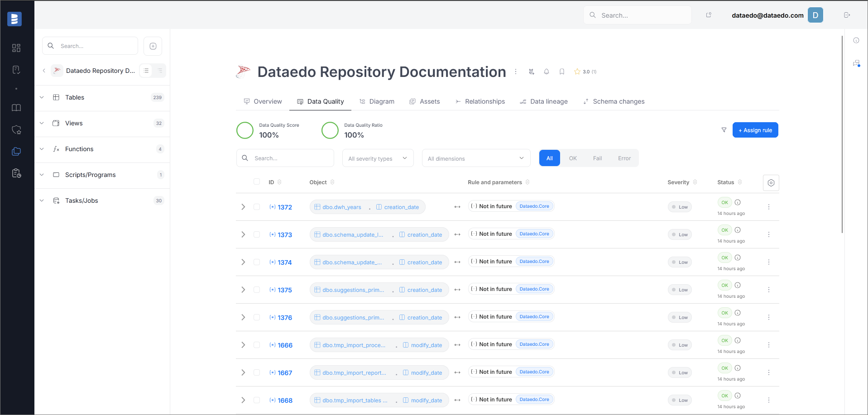Open the All dimensions dropdown

(x=475, y=158)
